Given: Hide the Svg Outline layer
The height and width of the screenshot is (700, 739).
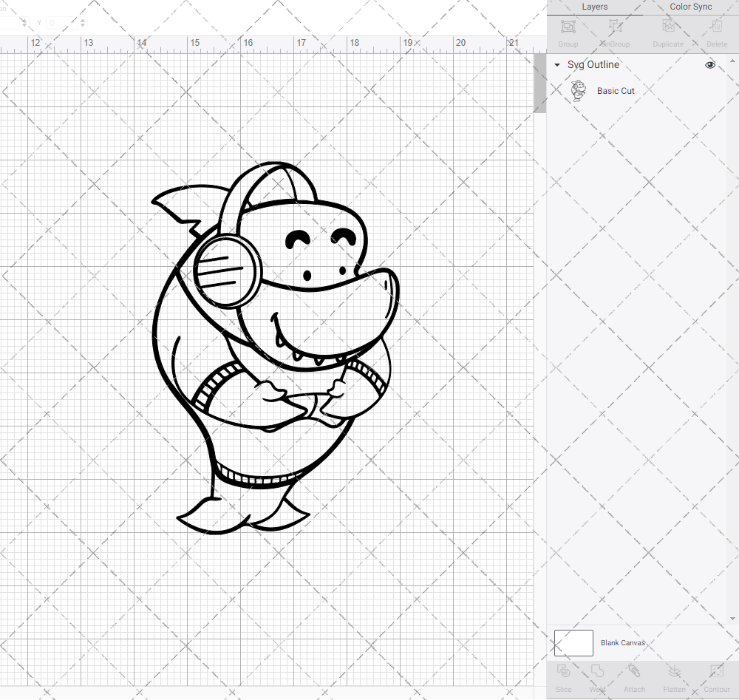Looking at the screenshot, I should pyautogui.click(x=710, y=65).
